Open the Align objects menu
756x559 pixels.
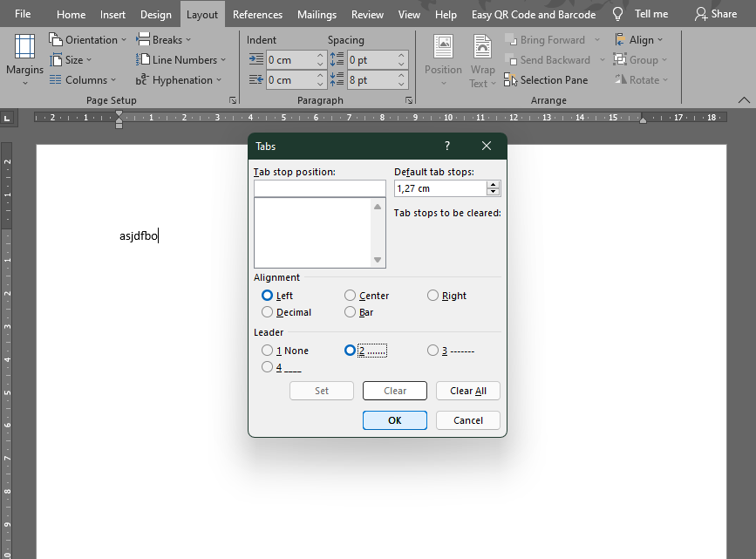639,40
